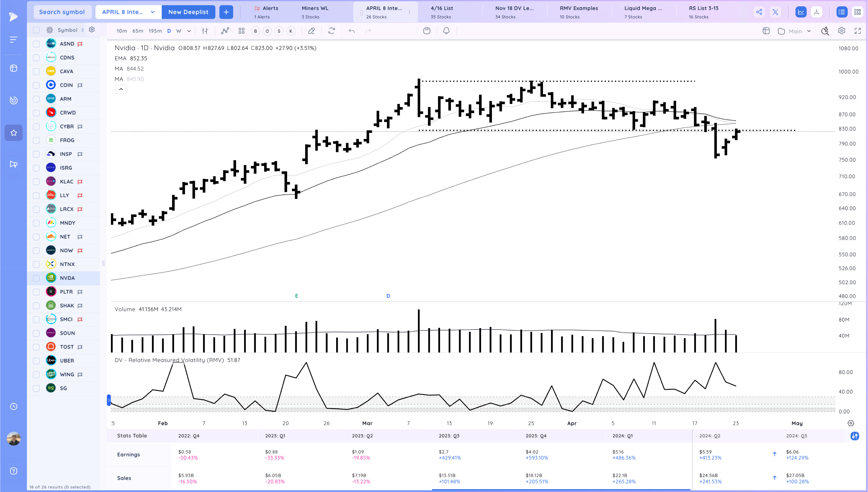Click the X (Twitter) share icon

click(x=776, y=12)
